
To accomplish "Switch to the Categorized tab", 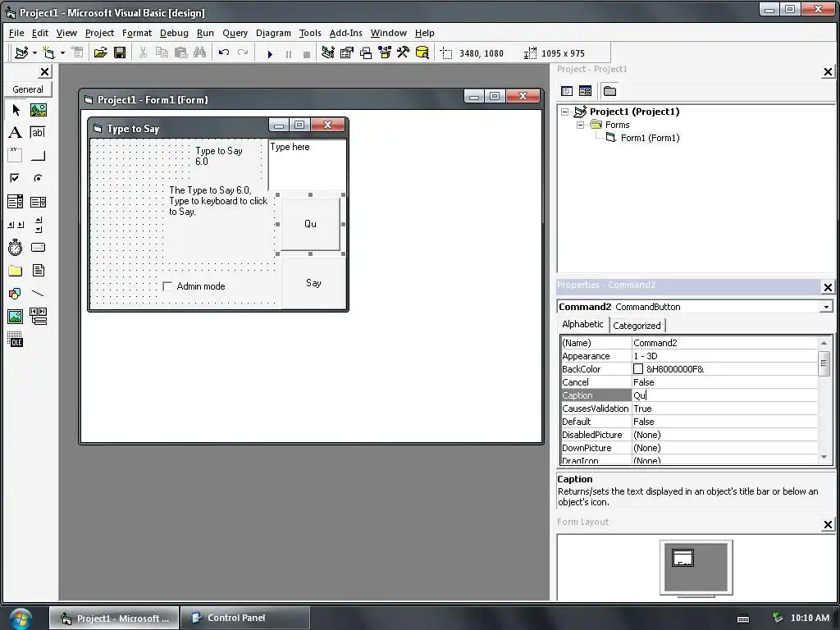I will pyautogui.click(x=637, y=325).
